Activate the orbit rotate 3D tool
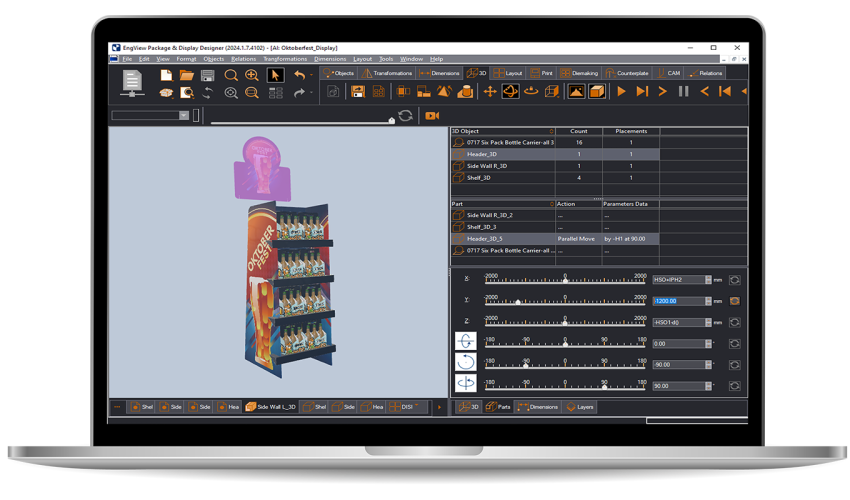Viewport: 850px width, 500px height. (x=510, y=91)
